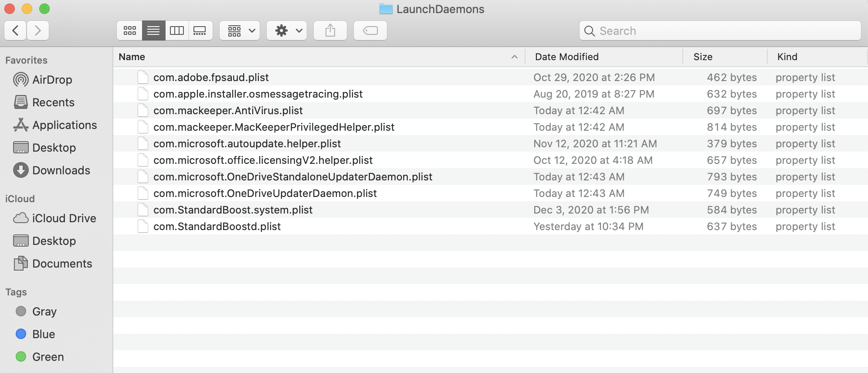The height and width of the screenshot is (373, 868).
Task: Click the file icon for com.microsoft.OneDriveStandaloneUpdaterDaemon.plist
Action: click(x=143, y=176)
